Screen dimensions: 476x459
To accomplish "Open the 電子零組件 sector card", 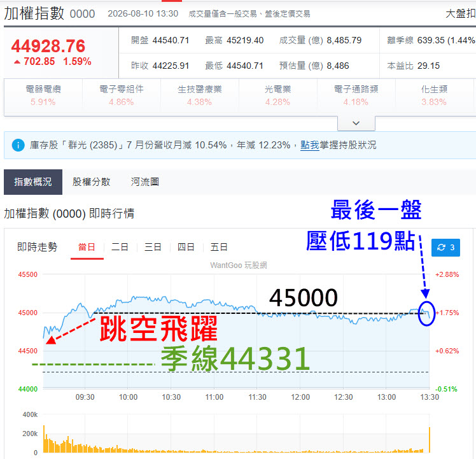I will [122, 95].
